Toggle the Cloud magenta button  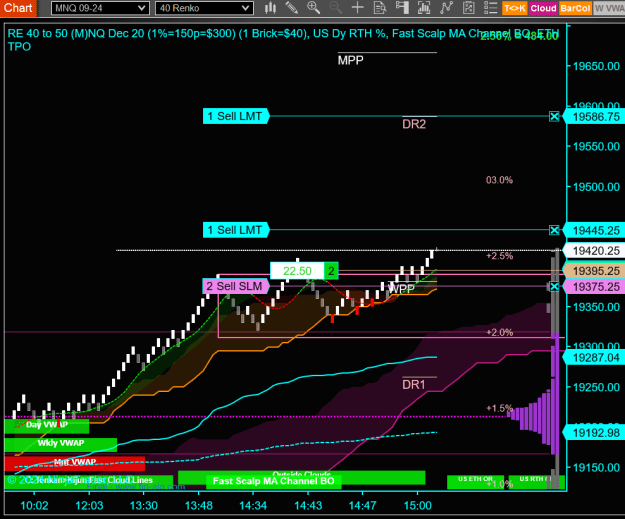pyautogui.click(x=543, y=8)
